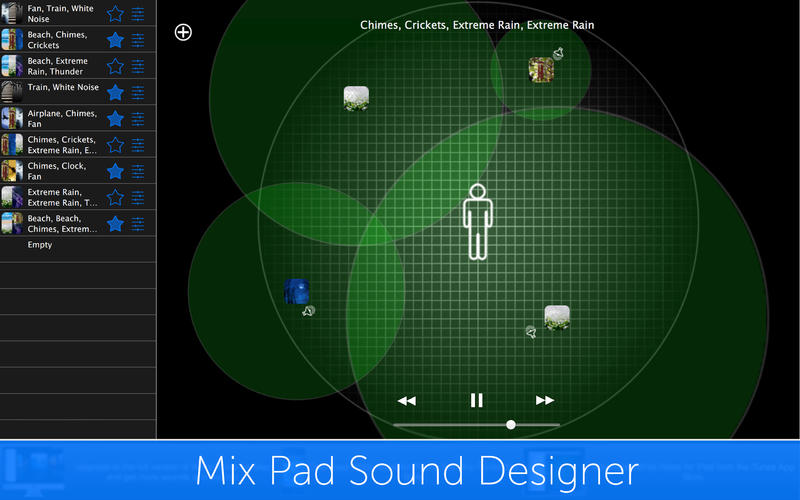Click the blue rain sound icon on the mix pad
800x500 pixels.
click(x=296, y=292)
